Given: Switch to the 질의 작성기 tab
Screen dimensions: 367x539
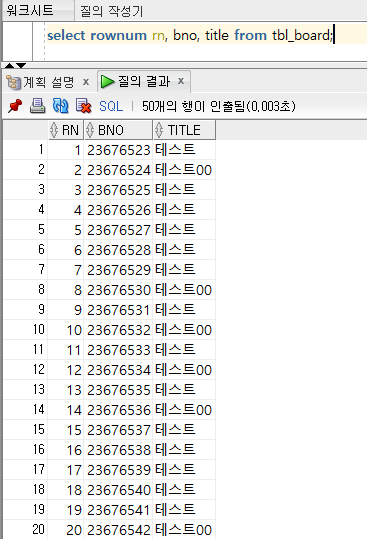Looking at the screenshot, I should (x=112, y=11).
